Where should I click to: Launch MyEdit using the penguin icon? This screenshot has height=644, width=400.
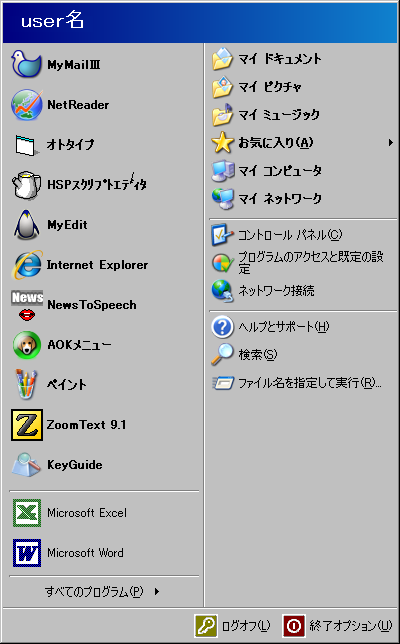click(x=26, y=225)
